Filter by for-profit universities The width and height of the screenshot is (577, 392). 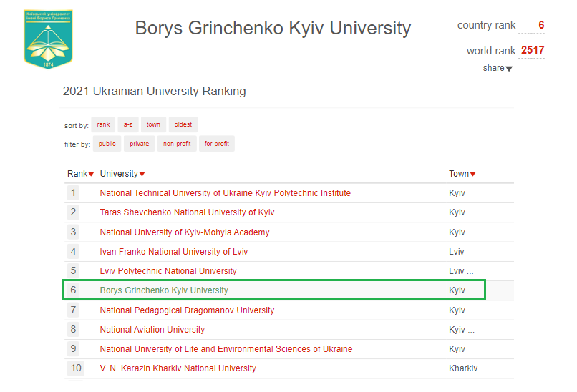click(216, 144)
